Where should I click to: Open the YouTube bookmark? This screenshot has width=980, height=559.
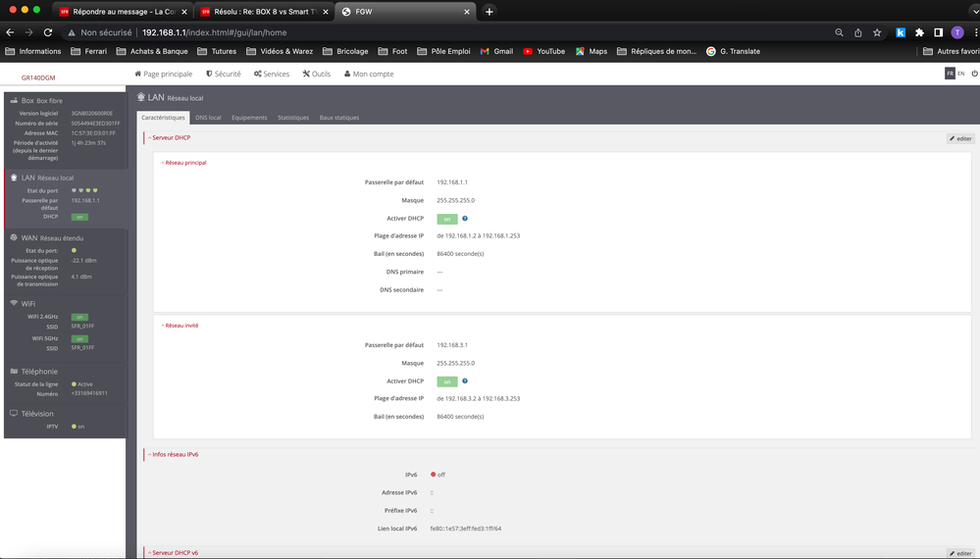tap(544, 51)
